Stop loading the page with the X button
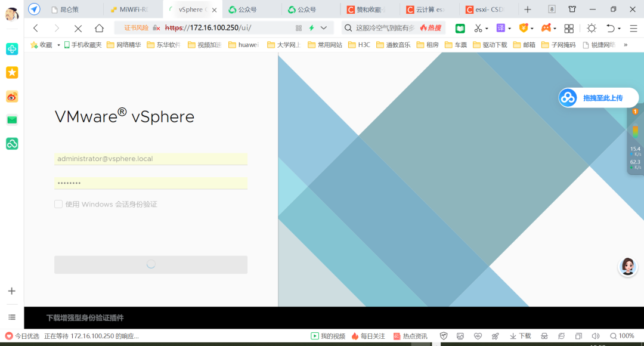Image resolution: width=644 pixels, height=346 pixels. [x=78, y=29]
